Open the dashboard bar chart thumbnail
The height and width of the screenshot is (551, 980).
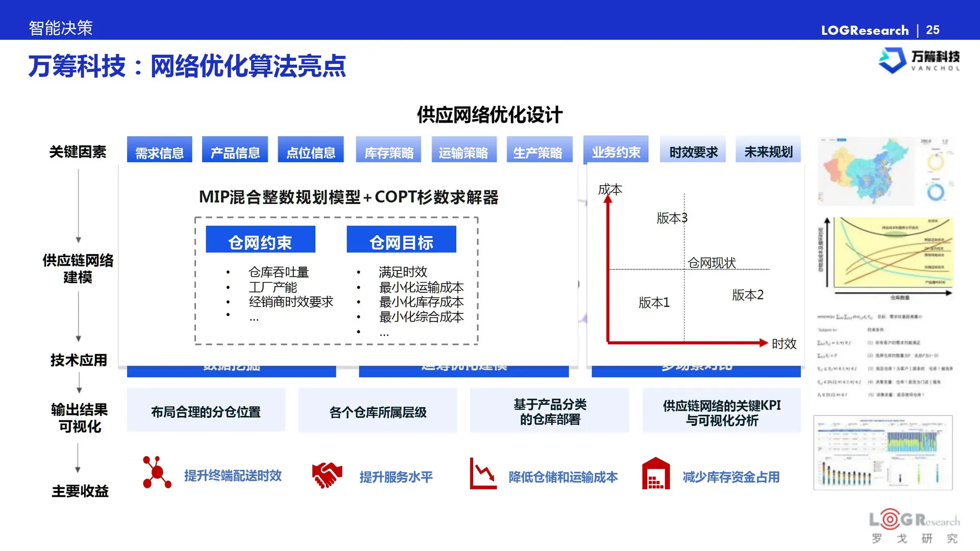point(883,453)
